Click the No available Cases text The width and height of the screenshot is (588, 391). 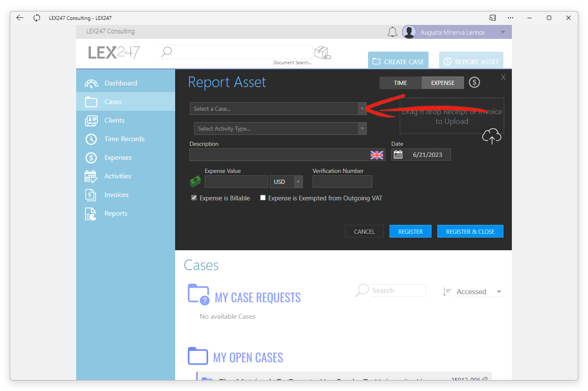click(228, 317)
